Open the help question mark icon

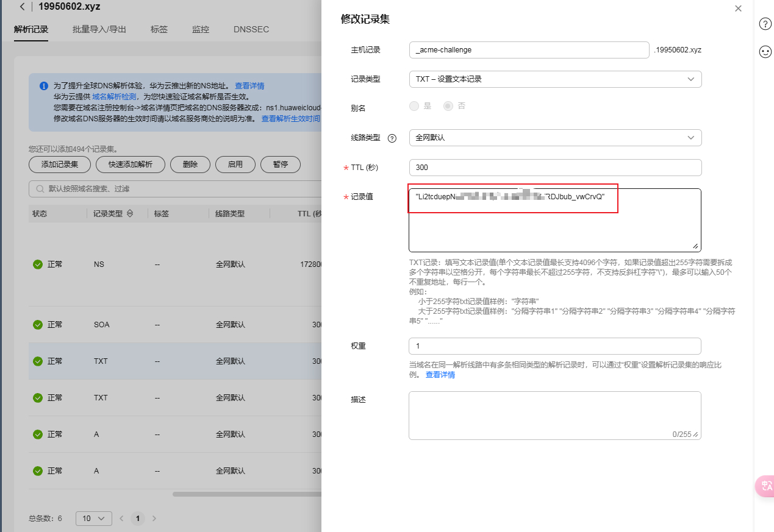765,24
